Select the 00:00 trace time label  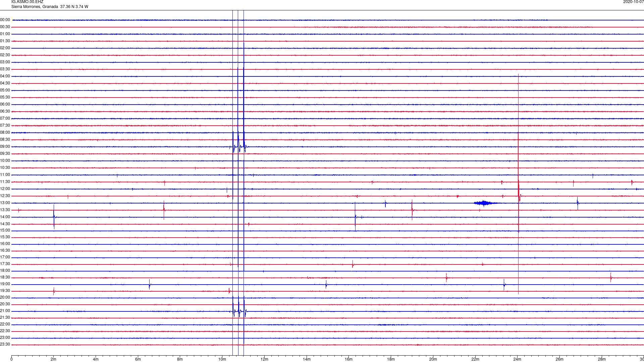pos(5,20)
